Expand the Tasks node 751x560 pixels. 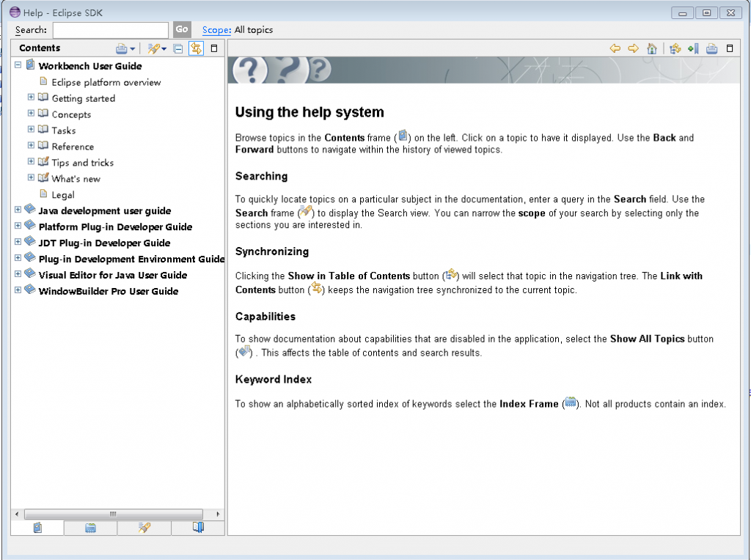click(31, 129)
